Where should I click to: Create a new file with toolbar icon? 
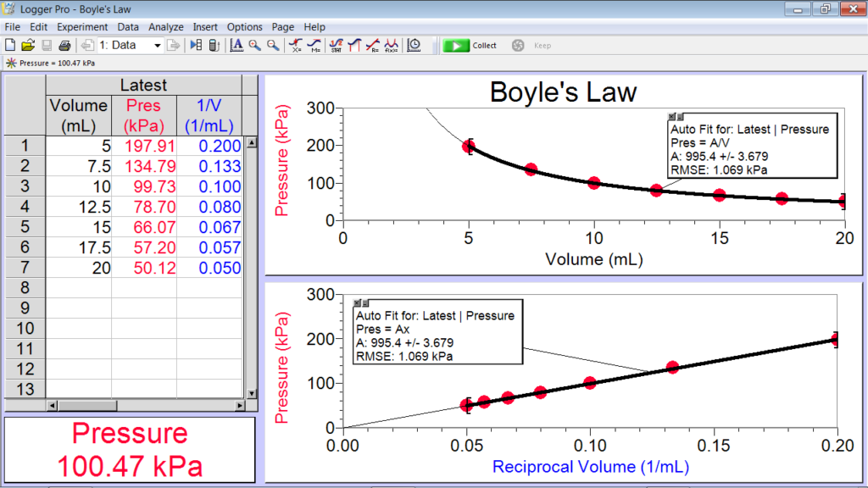10,46
